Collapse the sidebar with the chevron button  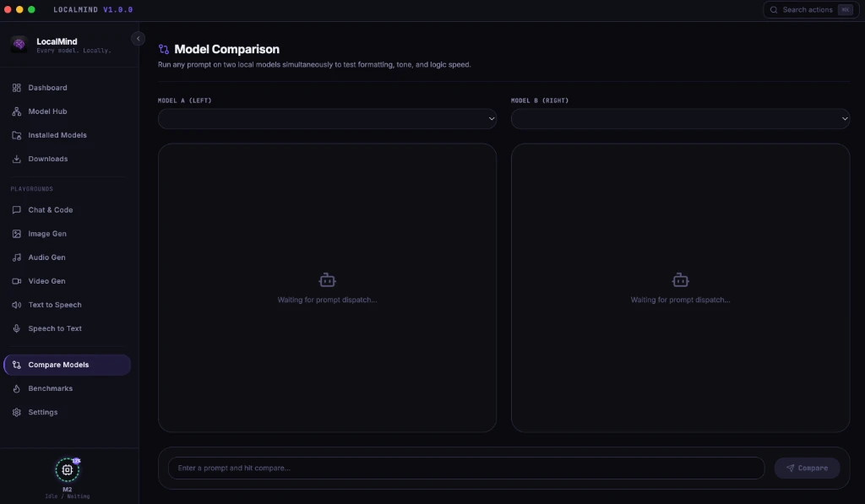[138, 39]
